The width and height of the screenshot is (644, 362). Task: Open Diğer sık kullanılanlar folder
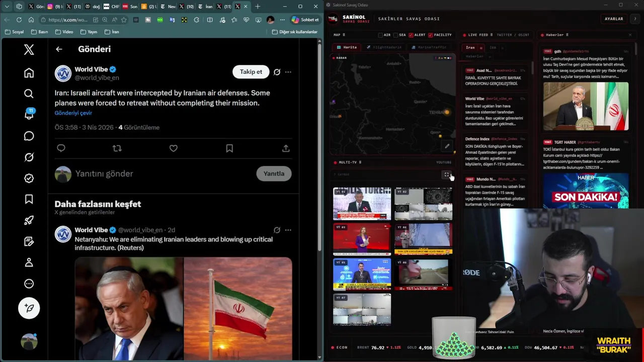point(295,32)
